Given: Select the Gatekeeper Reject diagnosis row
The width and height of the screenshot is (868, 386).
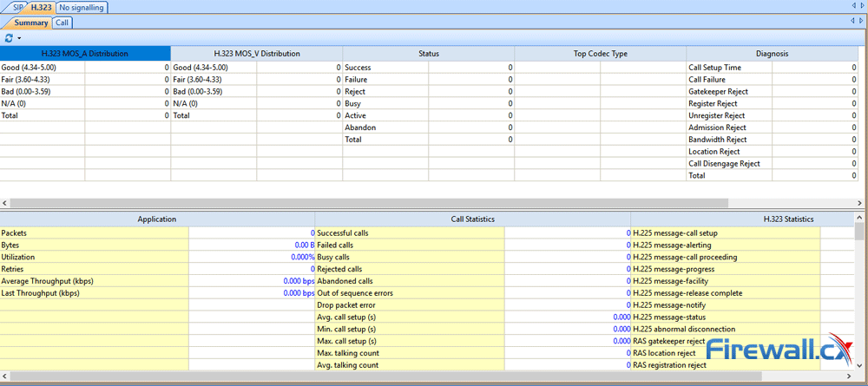Looking at the screenshot, I should [x=773, y=91].
